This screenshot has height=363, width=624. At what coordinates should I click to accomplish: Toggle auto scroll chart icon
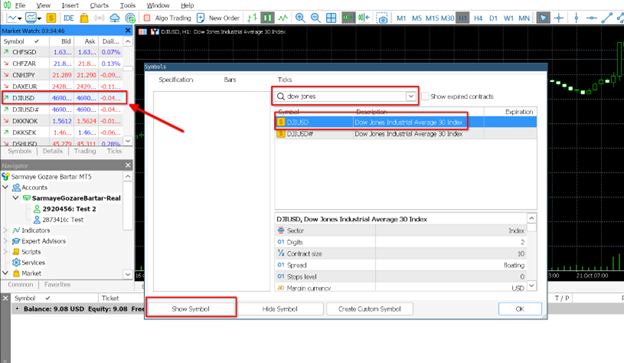[x=348, y=18]
